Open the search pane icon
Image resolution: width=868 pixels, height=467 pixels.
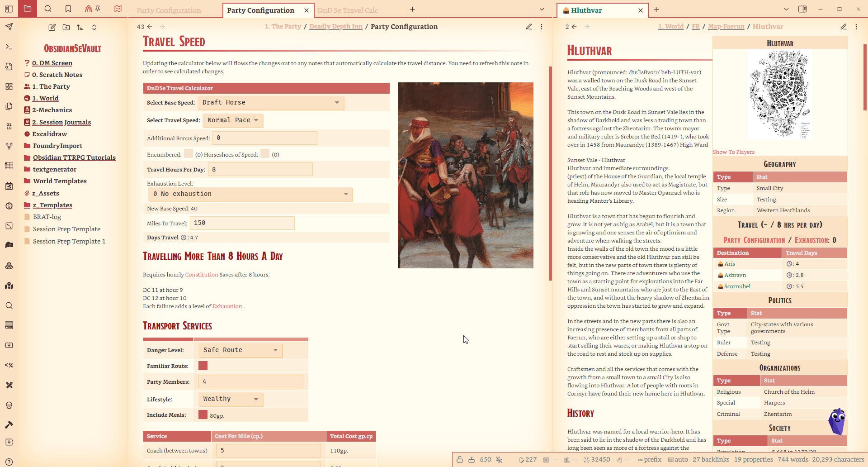[x=48, y=9]
